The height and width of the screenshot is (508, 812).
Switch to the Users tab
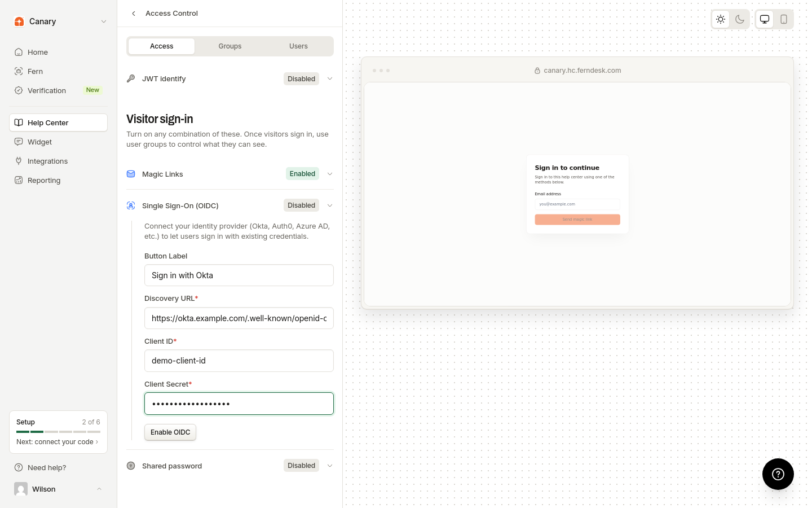pyautogui.click(x=298, y=46)
